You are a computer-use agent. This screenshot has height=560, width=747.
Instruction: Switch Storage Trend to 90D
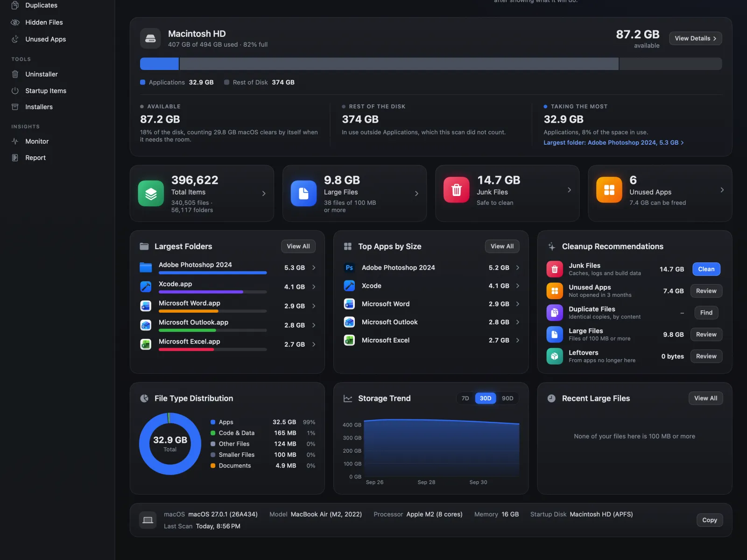(x=507, y=398)
